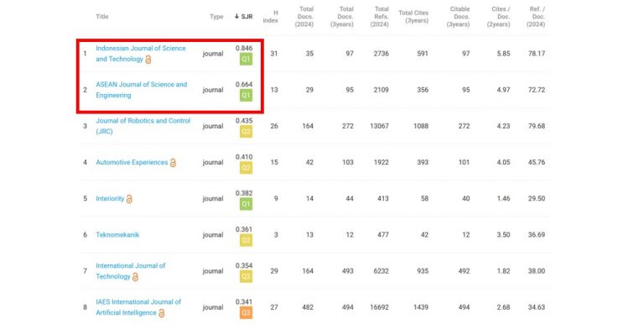644x335 pixels.
Task: Sort by Cites / Doc. (2years) header
Action: [499, 17]
